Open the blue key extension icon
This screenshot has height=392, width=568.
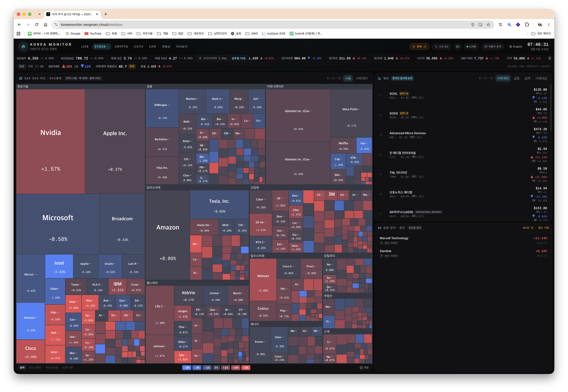(x=509, y=25)
